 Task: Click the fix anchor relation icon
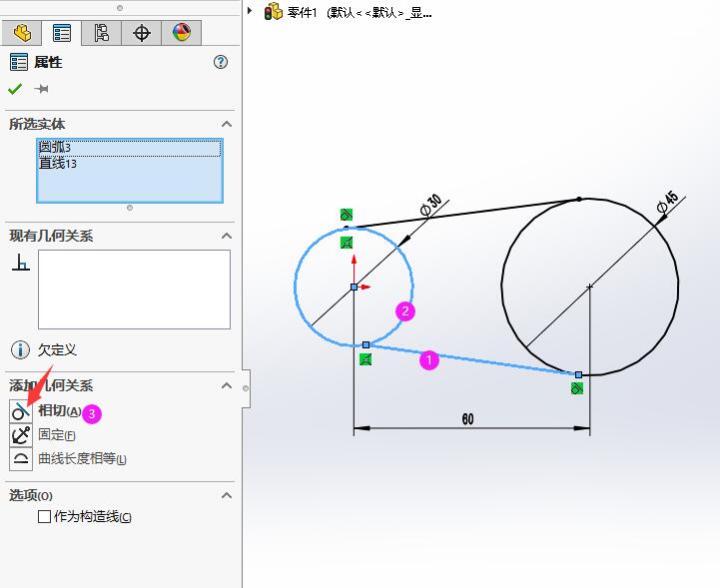(x=21, y=435)
